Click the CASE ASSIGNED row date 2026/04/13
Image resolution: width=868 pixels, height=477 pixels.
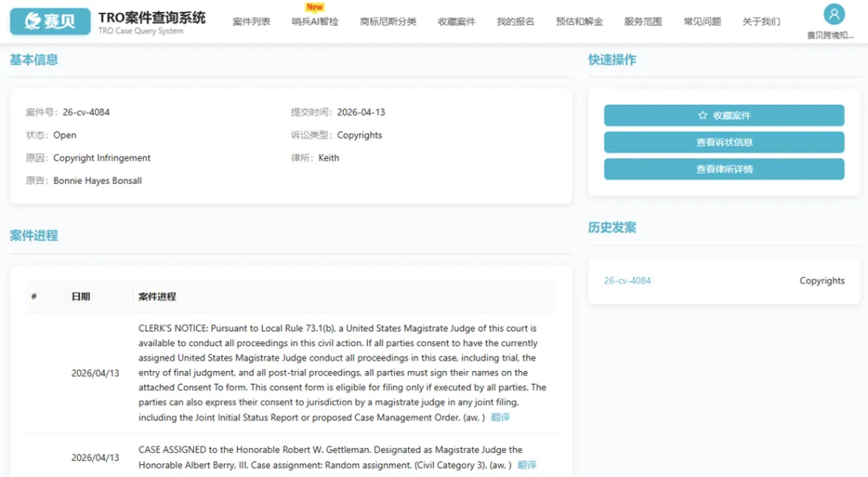click(95, 458)
